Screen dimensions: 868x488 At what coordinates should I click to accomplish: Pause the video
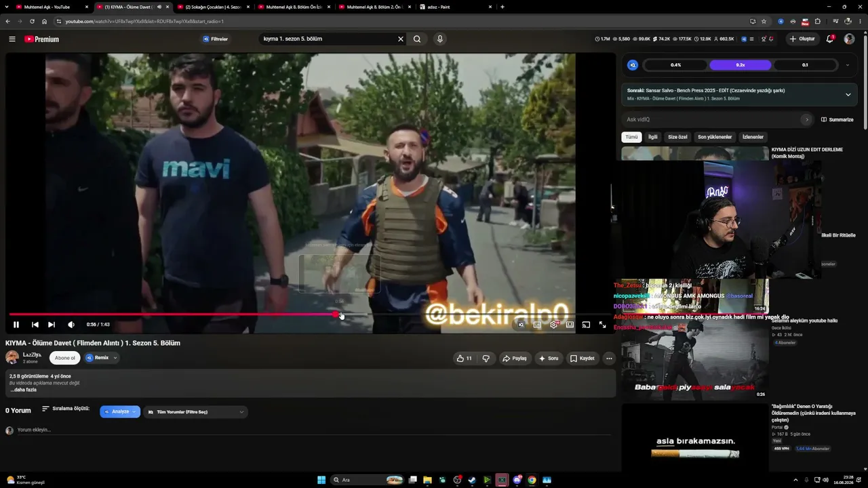16,325
